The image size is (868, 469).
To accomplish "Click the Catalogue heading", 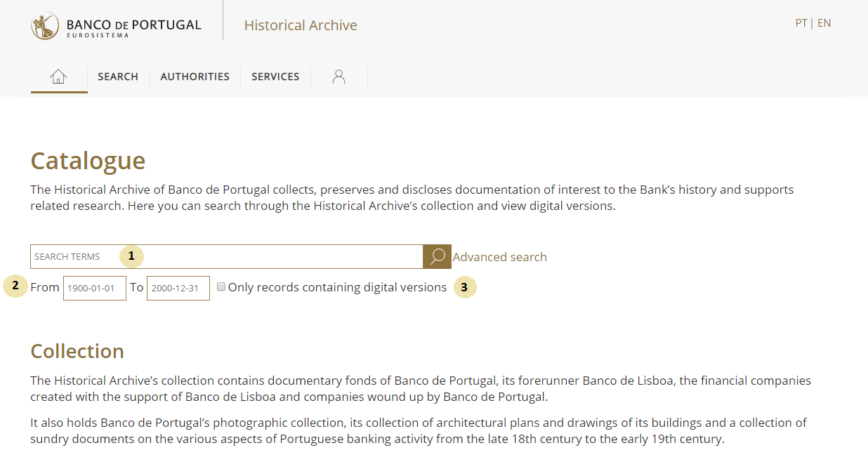I will click(x=88, y=161).
